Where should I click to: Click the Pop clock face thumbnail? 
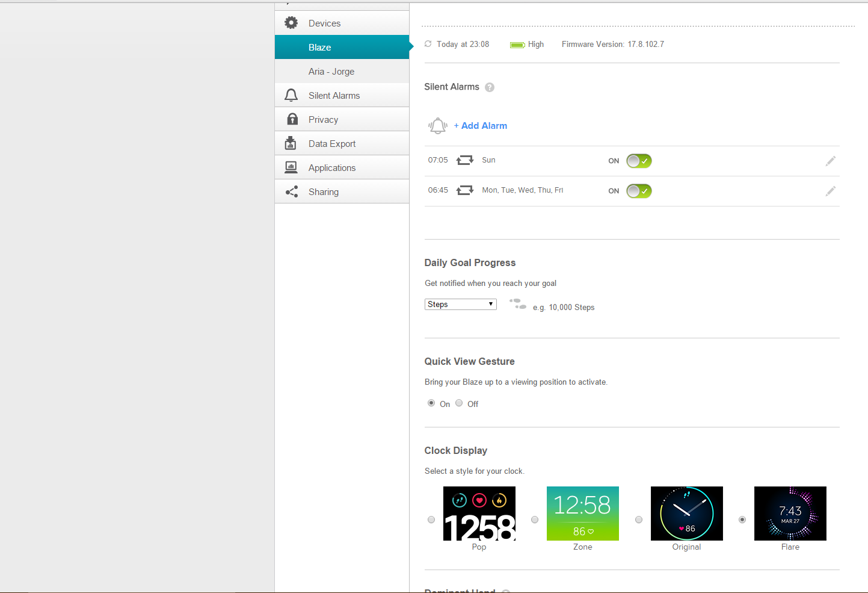[x=479, y=514]
